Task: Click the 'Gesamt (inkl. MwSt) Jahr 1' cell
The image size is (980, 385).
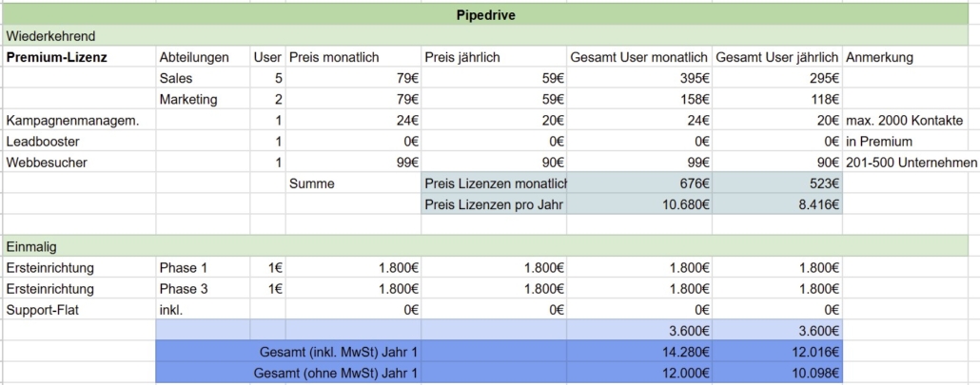Action: click(x=338, y=352)
